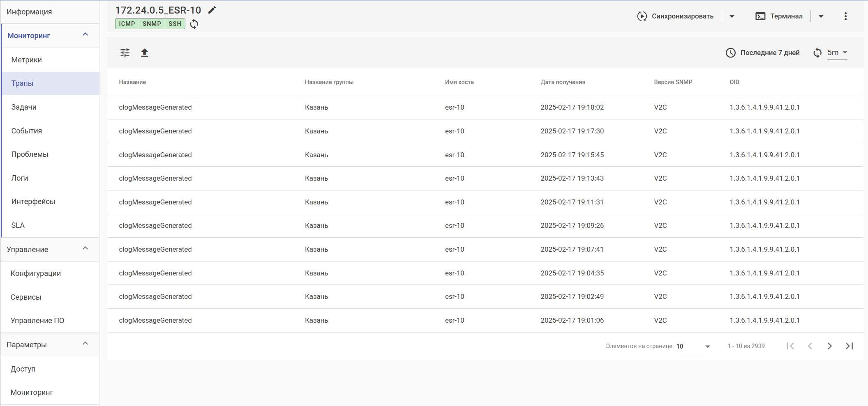Refresh the ICMP SNMP SSH status
The width and height of the screenshot is (868, 406).
coord(194,24)
